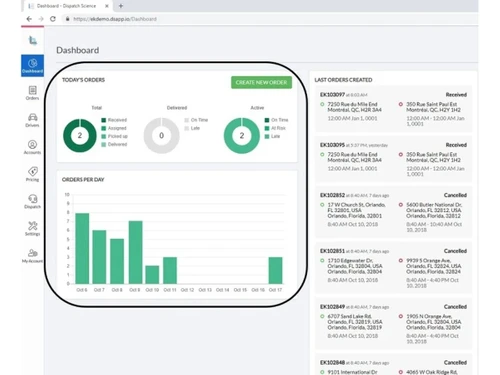Click the Create New Order button
This screenshot has height=375, width=500.
click(261, 82)
